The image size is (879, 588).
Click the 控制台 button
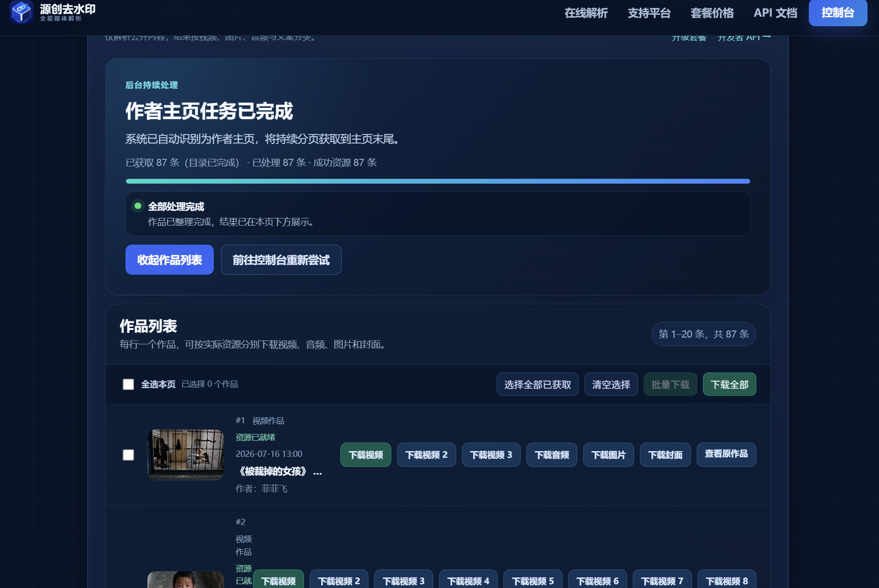tap(838, 13)
